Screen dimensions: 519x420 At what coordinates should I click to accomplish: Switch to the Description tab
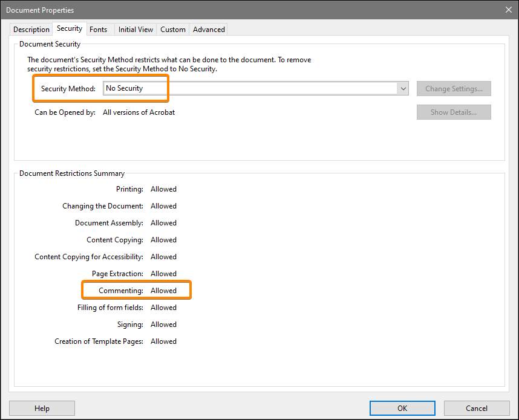coord(31,29)
